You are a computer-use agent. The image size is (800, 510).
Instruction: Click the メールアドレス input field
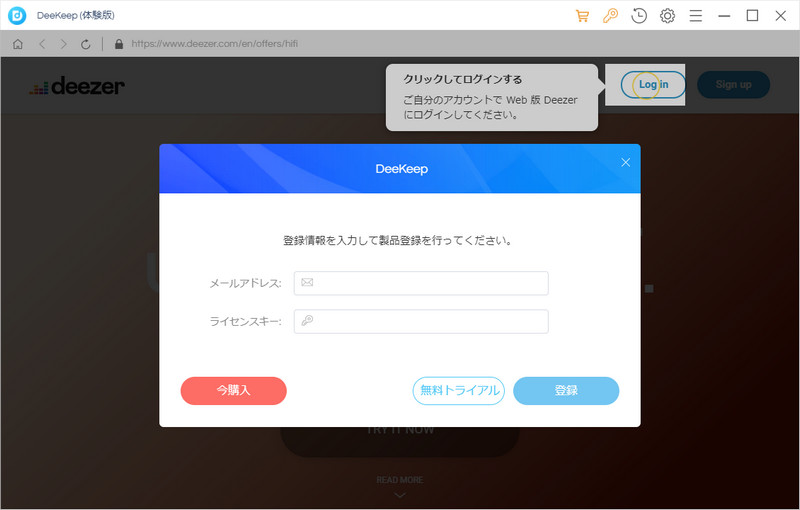[x=421, y=283]
